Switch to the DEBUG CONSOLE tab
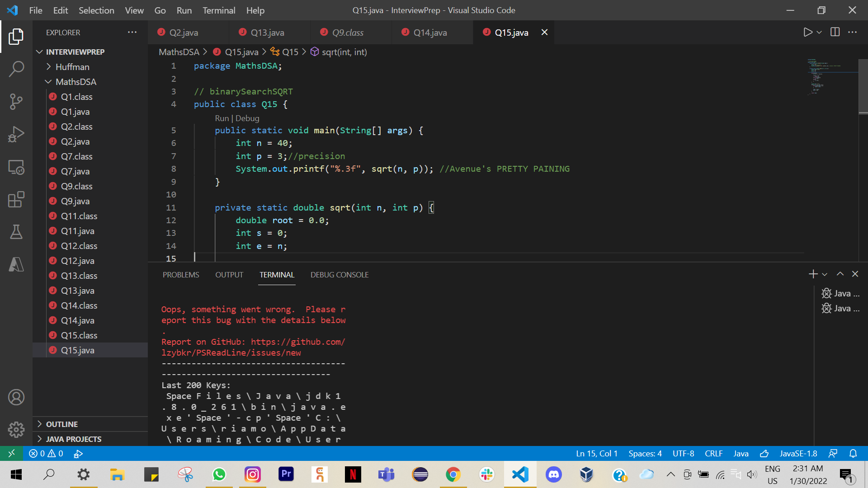The width and height of the screenshot is (868, 488). tap(340, 275)
